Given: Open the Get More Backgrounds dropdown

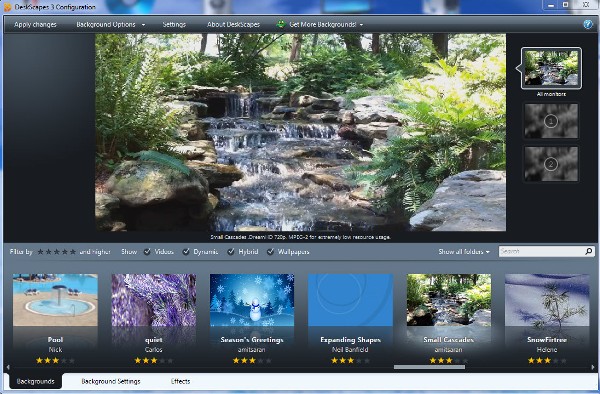Looking at the screenshot, I should click(326, 24).
